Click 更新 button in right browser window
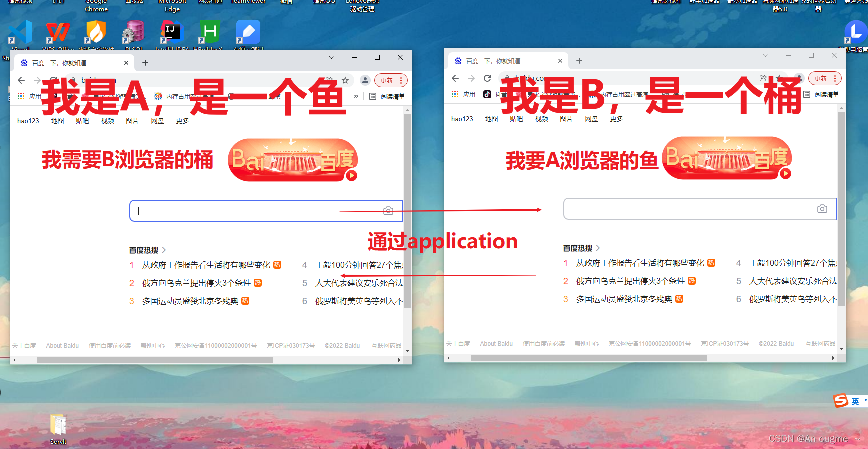The image size is (868, 449). (821, 78)
